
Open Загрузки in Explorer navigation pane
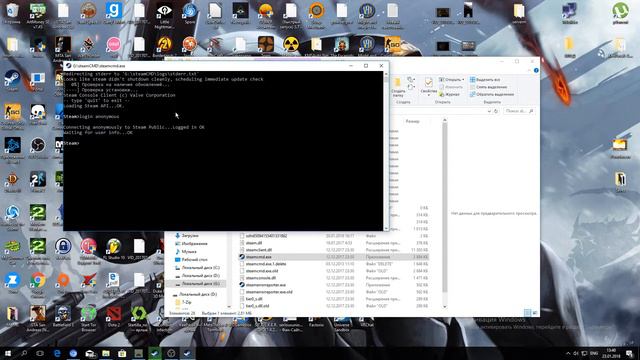(x=187, y=236)
